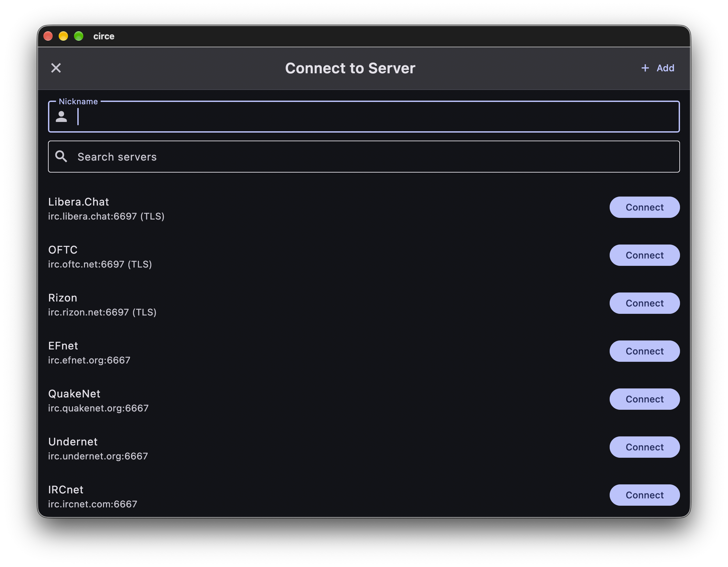728x567 pixels.
Task: Click the magnifying glass search icon
Action: (61, 156)
